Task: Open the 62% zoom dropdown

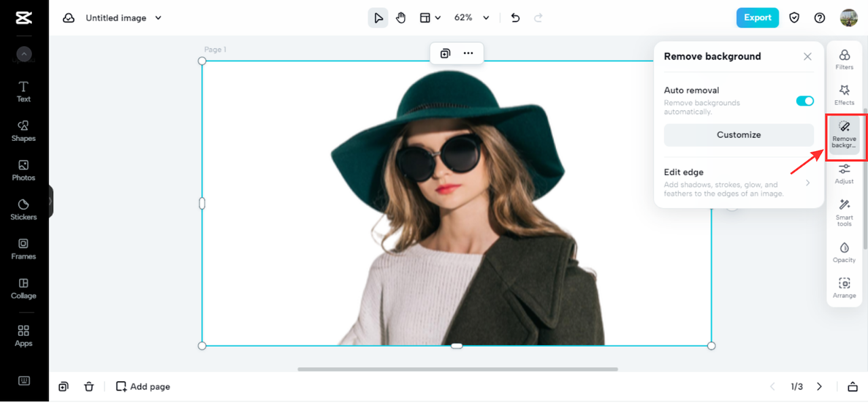Action: coord(472,18)
